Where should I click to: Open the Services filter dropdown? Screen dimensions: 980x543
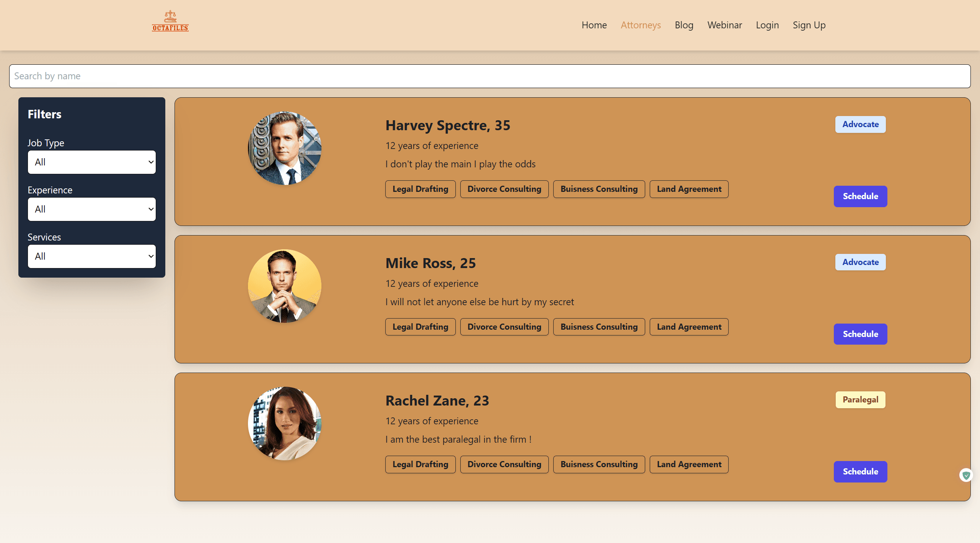(91, 256)
